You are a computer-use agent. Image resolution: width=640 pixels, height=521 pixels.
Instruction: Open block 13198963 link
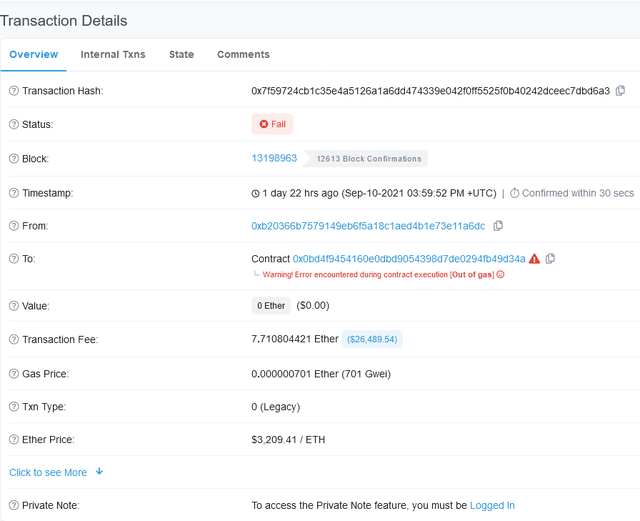pos(274,158)
